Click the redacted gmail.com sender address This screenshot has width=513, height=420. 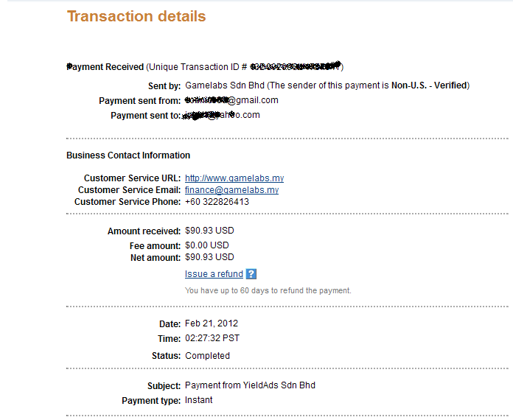[231, 100]
